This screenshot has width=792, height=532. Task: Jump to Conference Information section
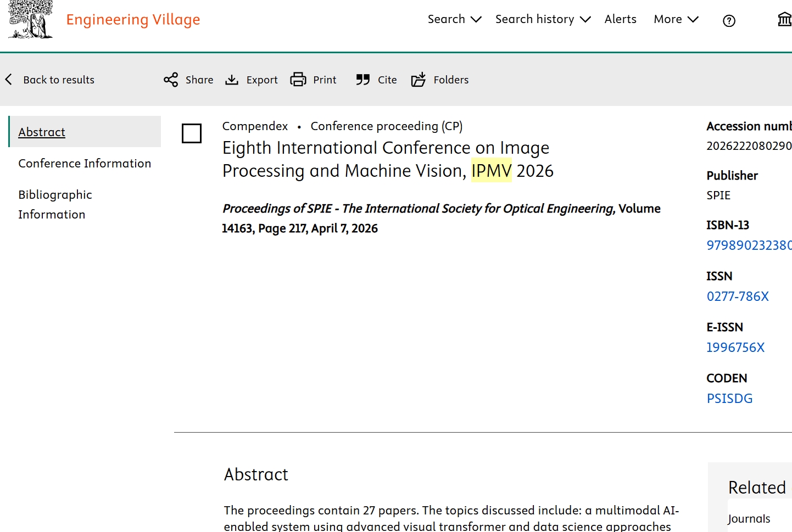point(85,164)
